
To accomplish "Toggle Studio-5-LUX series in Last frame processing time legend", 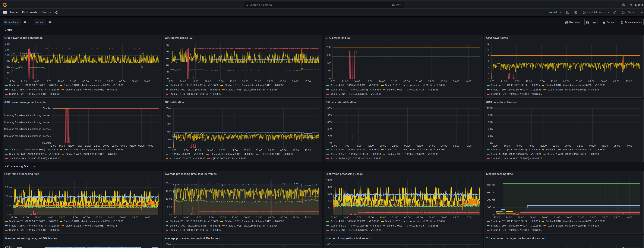I will [34, 230].
